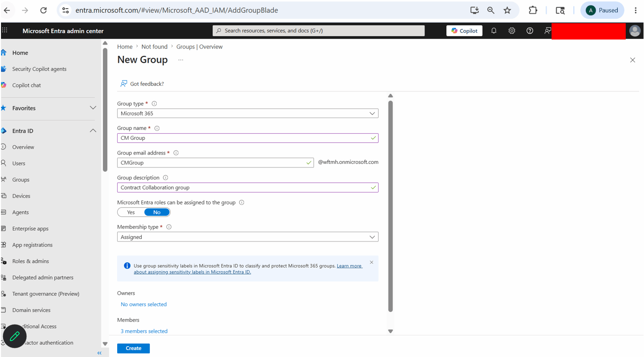Open the Entra app launcher waffle icon
644x357 pixels.
click(x=5, y=31)
